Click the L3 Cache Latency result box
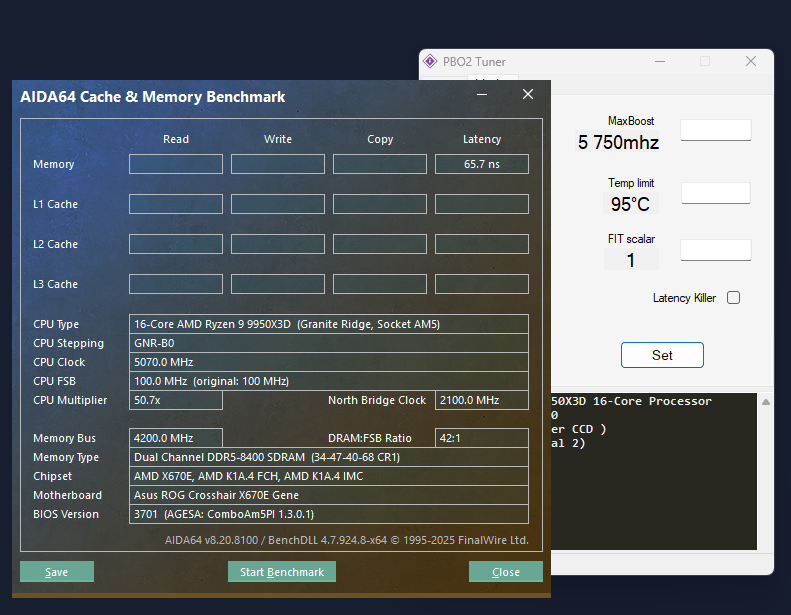791x615 pixels. tap(482, 284)
